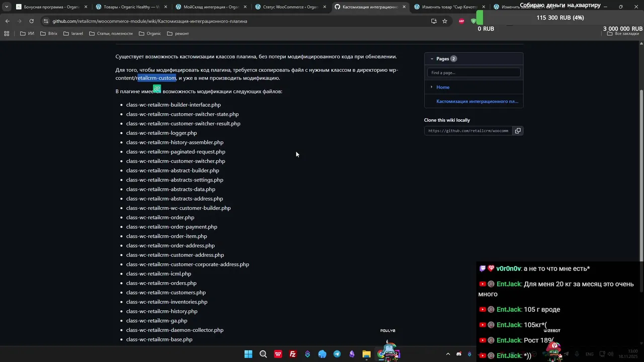Open the ABP ad blocker extension
This screenshot has height=362, width=644.
[461, 21]
